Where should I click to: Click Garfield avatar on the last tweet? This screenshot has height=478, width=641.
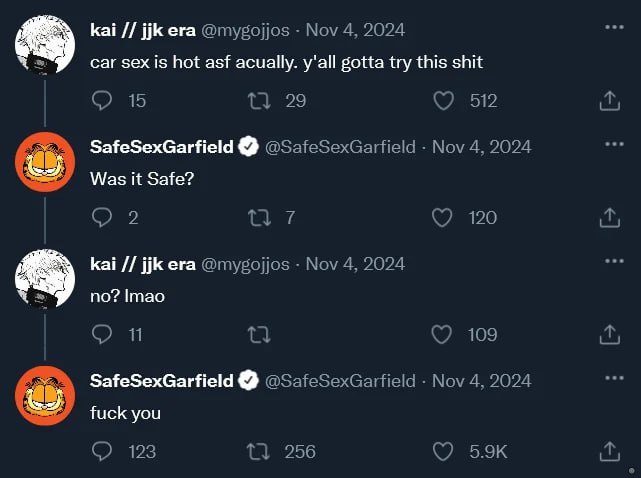pyautogui.click(x=46, y=396)
